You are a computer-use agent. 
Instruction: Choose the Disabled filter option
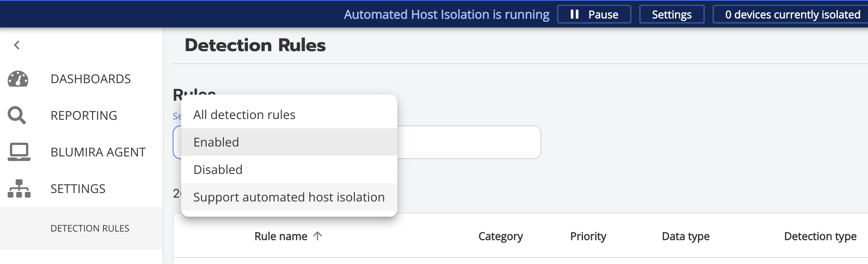coord(218,170)
